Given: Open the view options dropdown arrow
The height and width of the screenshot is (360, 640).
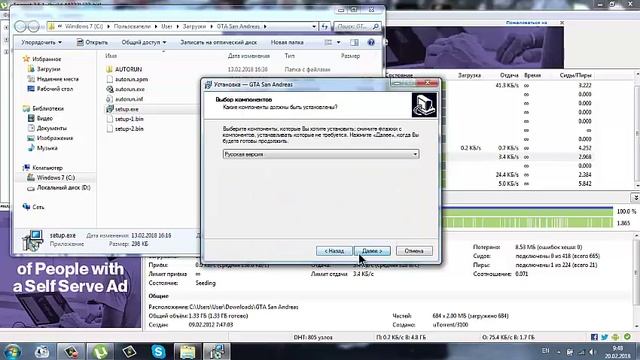Looking at the screenshot, I should (338, 42).
